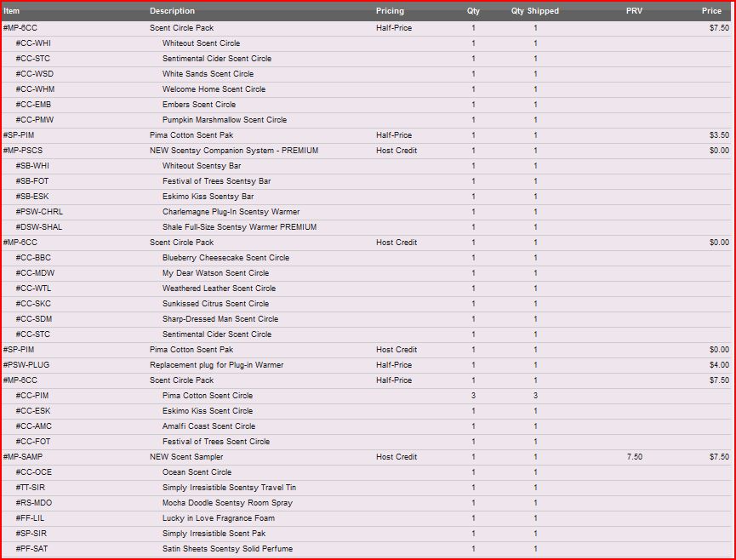Screen dimensions: 736x560
Task: Click item code #CC-EMB
Action: [x=33, y=104]
